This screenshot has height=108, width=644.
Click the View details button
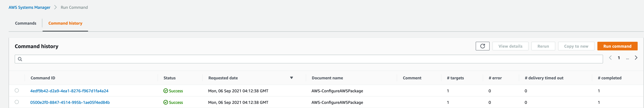[510, 46]
